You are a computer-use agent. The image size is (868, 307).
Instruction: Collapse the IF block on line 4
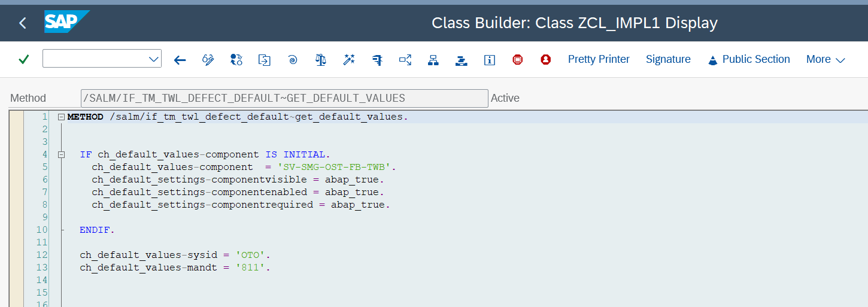point(61,155)
